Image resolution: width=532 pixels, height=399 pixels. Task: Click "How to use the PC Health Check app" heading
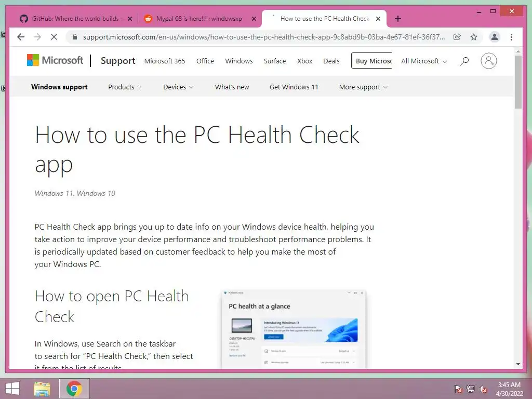tap(197, 150)
